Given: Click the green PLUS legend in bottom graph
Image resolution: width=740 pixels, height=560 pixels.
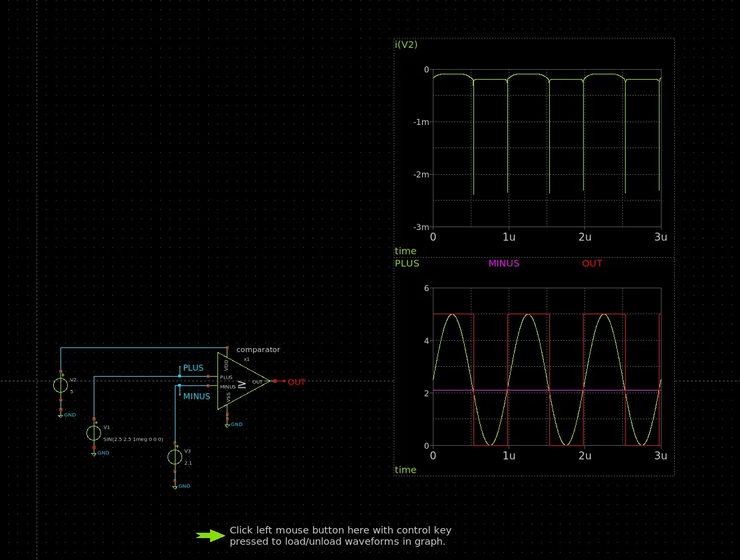Looking at the screenshot, I should point(407,264).
